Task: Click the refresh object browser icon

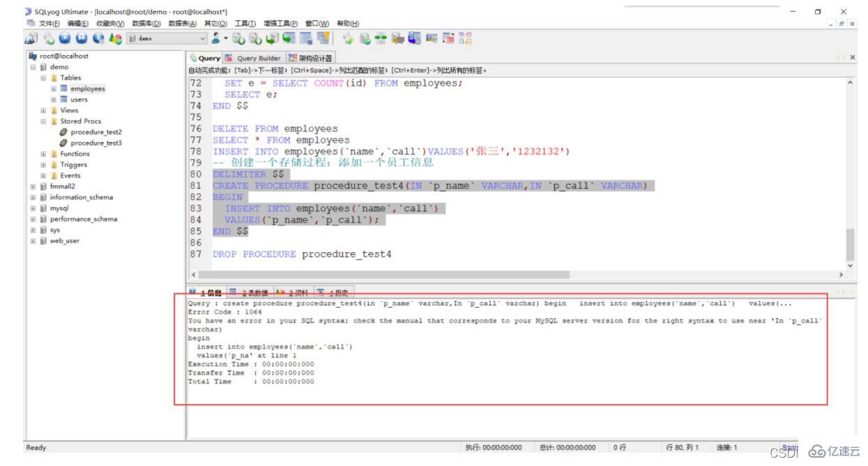Action: (x=115, y=40)
